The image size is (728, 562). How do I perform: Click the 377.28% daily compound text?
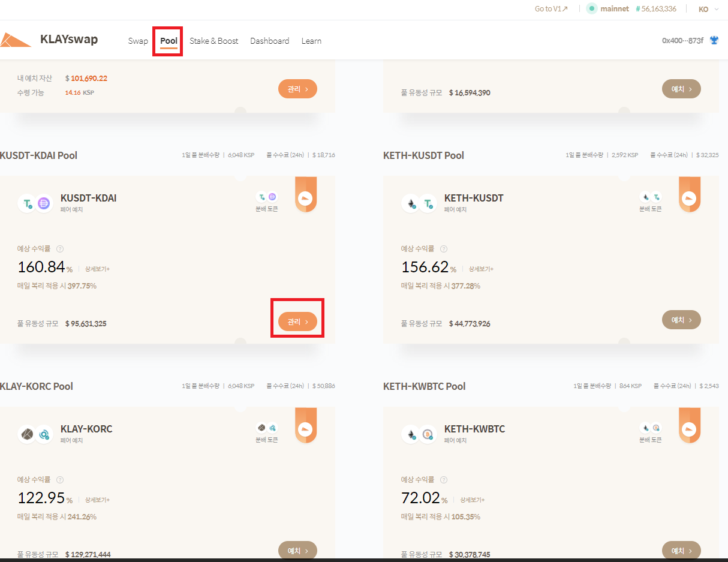click(466, 286)
